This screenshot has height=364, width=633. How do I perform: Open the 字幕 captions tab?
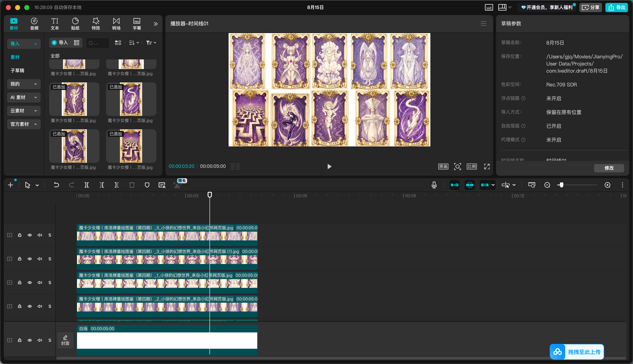(x=137, y=24)
